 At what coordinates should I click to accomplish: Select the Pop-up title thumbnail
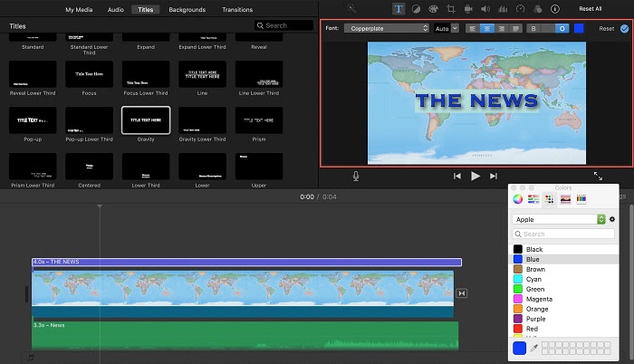pyautogui.click(x=33, y=120)
